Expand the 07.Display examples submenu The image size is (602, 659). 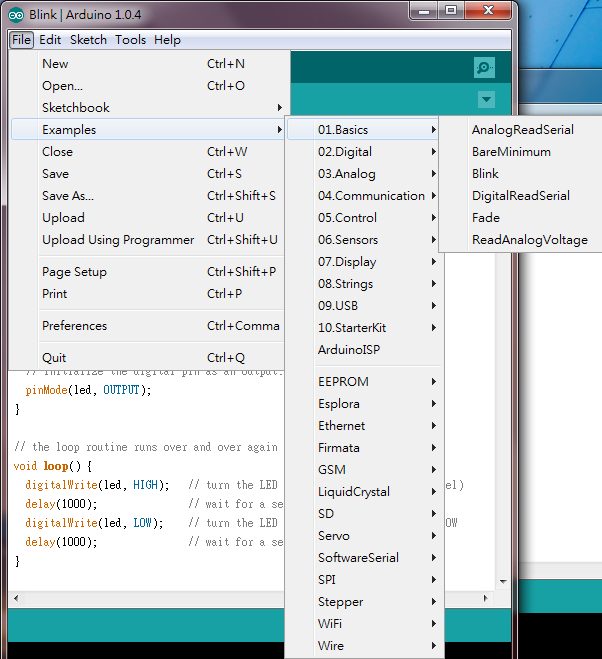click(x=363, y=261)
